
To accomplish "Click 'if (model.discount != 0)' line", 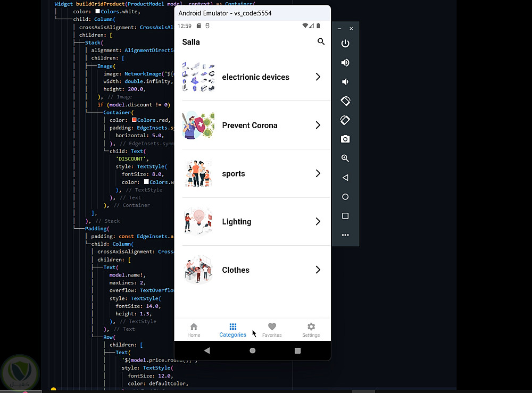I will tap(134, 105).
